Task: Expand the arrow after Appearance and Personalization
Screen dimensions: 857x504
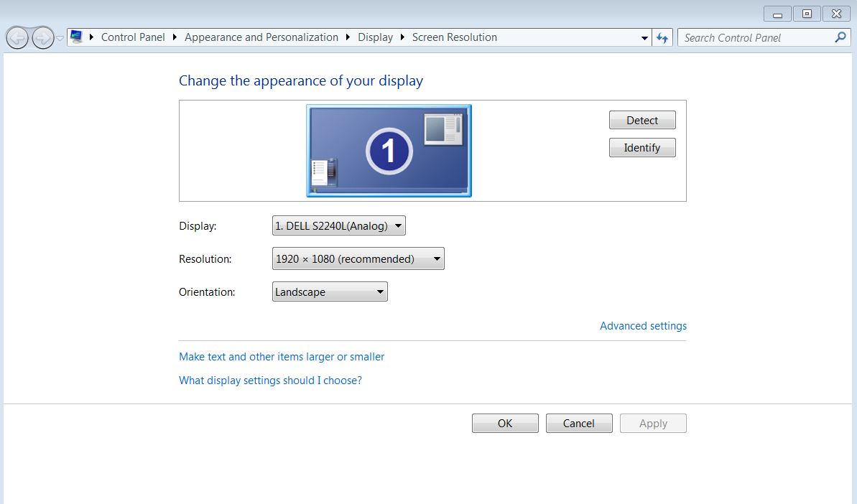Action: coord(348,37)
